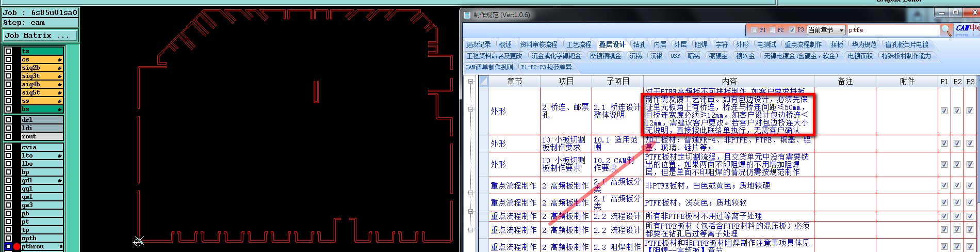Click cell 'PTFE板材，浅灰色；质地较软'
The width and height of the screenshot is (980, 252).
[x=729, y=202]
